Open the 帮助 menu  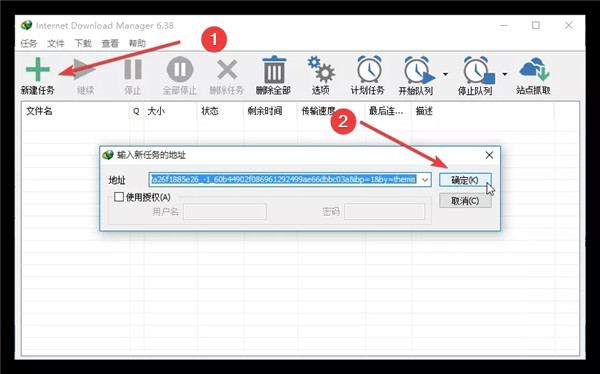pyautogui.click(x=137, y=43)
